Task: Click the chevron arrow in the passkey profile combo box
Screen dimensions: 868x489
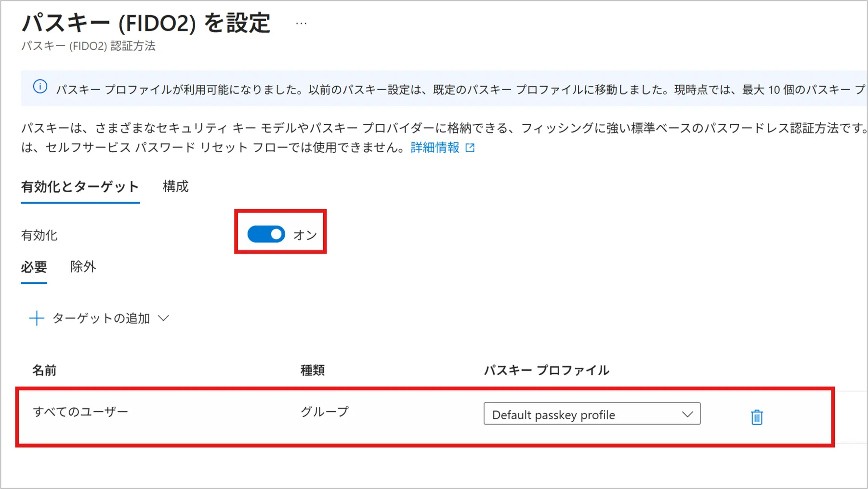Action: [x=687, y=414]
